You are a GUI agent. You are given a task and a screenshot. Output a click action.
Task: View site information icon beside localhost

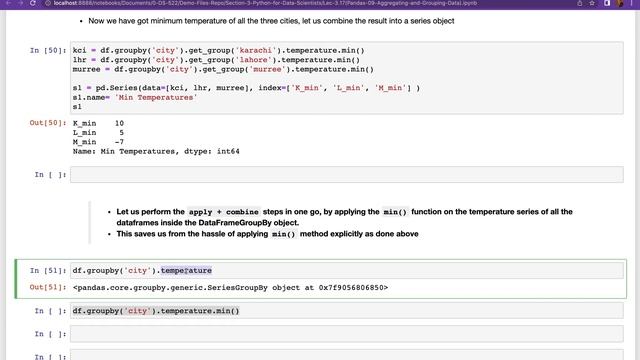tap(48, 3)
